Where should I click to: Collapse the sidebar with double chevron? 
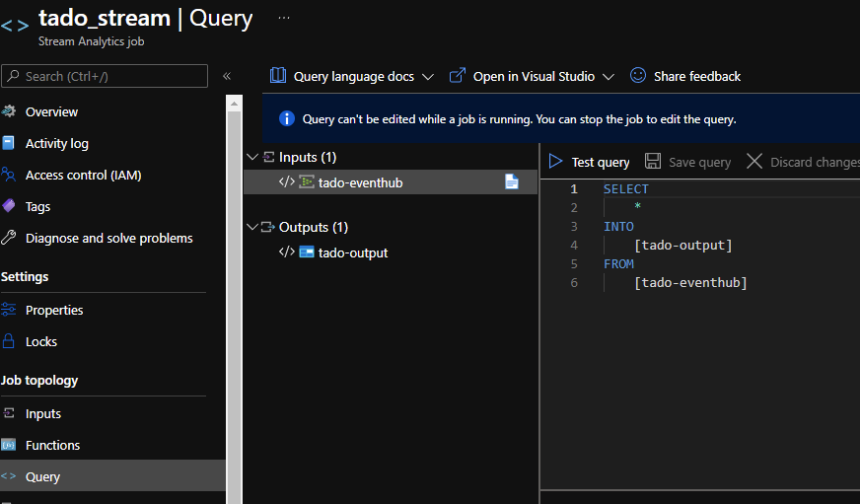pos(227,76)
